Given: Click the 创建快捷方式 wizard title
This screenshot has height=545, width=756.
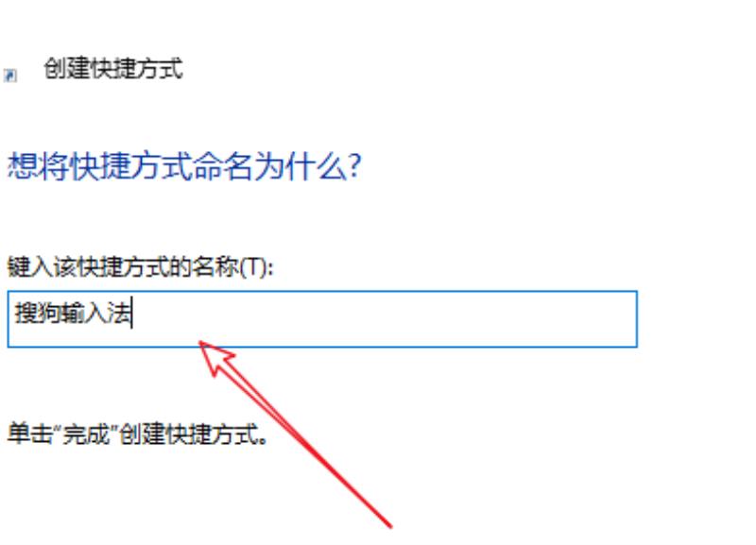Looking at the screenshot, I should pyautogui.click(x=113, y=68).
